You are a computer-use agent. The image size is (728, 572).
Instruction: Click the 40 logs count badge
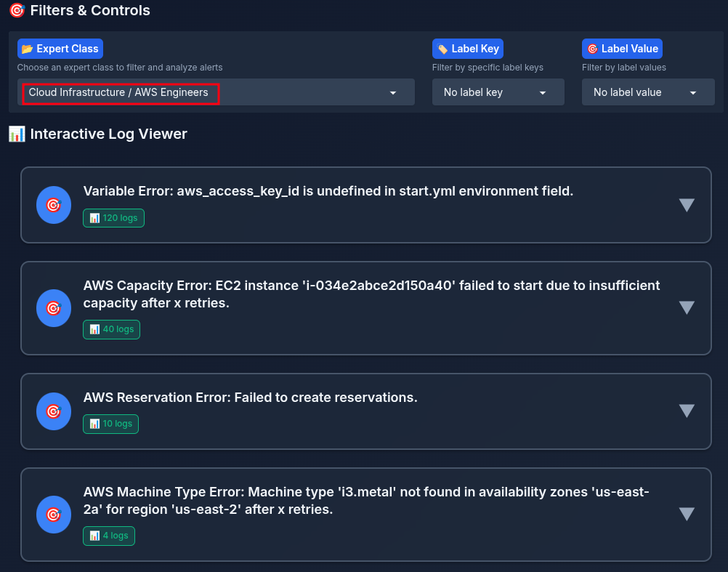111,329
